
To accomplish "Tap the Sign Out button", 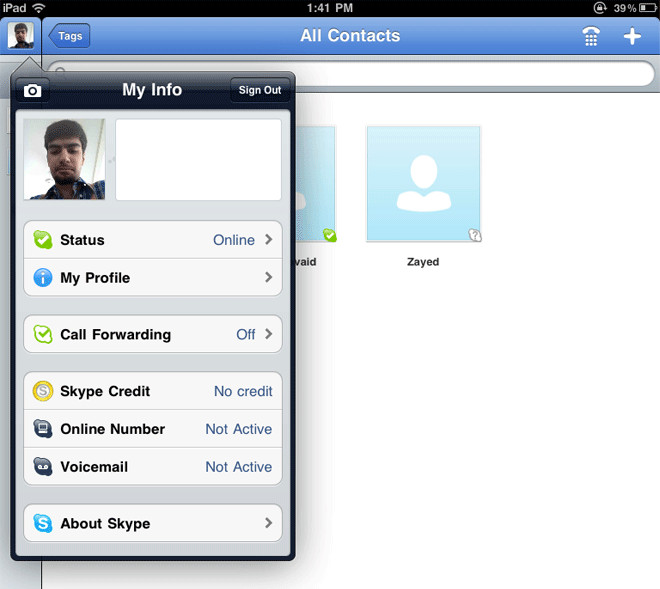I will (x=260, y=90).
